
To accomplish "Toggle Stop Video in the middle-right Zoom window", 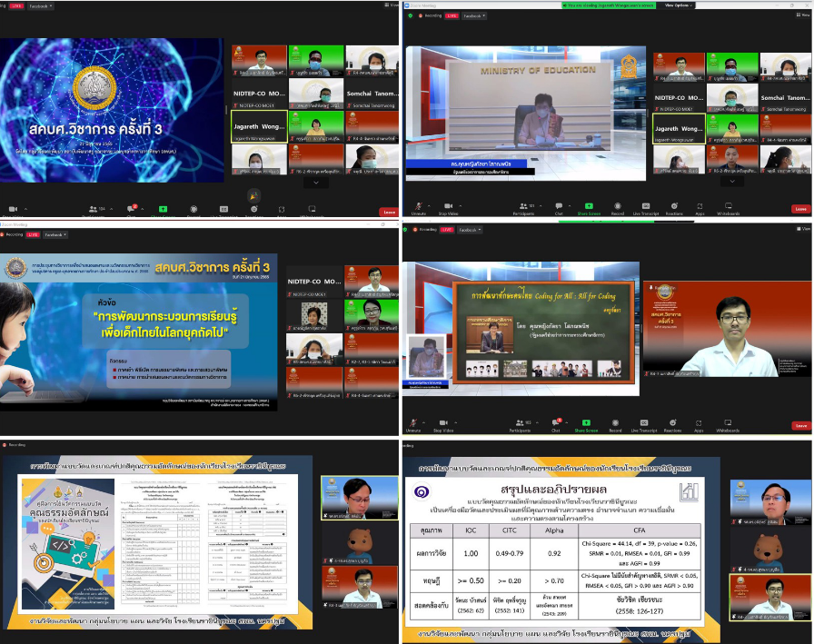I will tap(443, 425).
